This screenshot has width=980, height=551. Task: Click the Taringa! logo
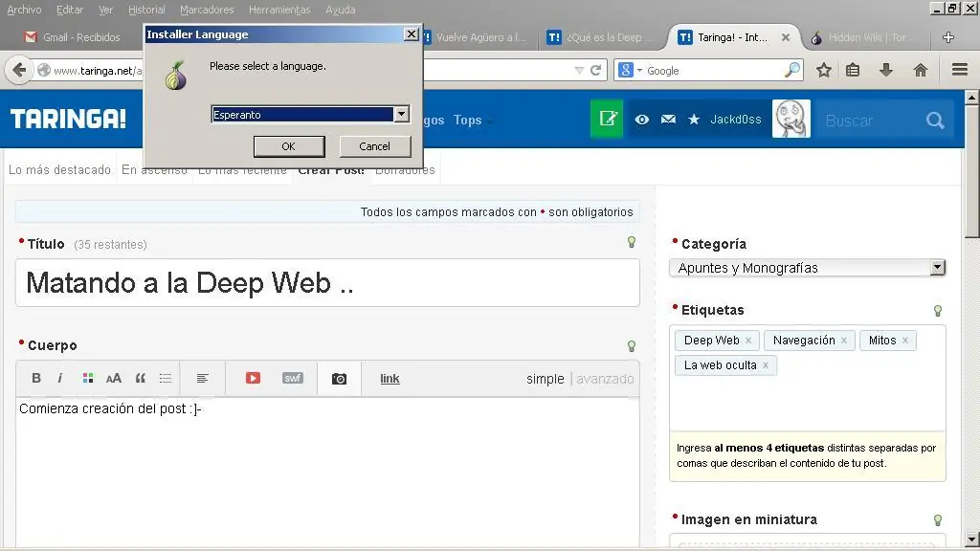pyautogui.click(x=68, y=119)
